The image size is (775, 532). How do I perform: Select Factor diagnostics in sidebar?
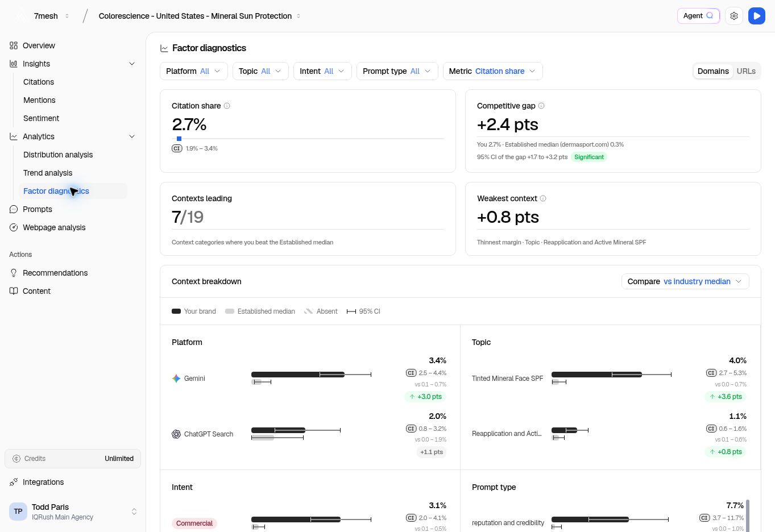[73, 191]
